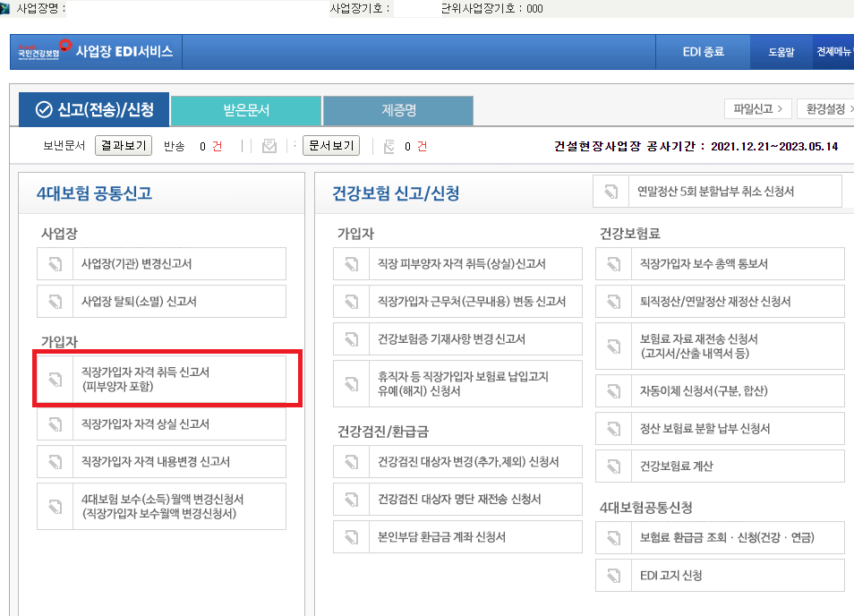The image size is (854, 616).
Task: Click document icon beside 정산 보험료 분할 납부 신청서
Action: (x=614, y=429)
